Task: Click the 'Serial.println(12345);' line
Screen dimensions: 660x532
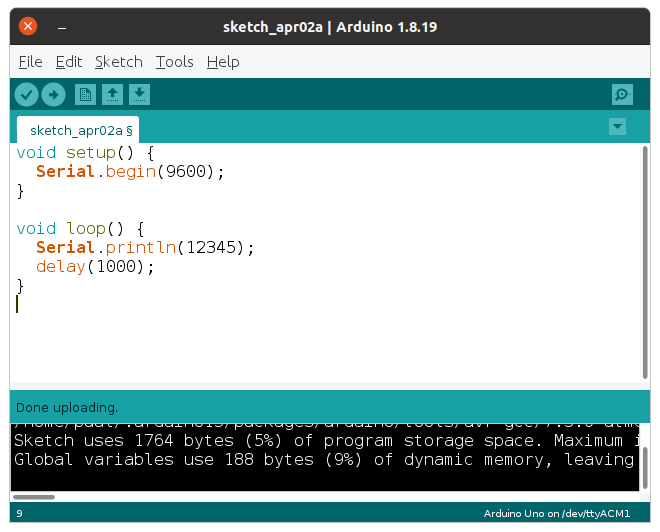Action: click(x=145, y=247)
